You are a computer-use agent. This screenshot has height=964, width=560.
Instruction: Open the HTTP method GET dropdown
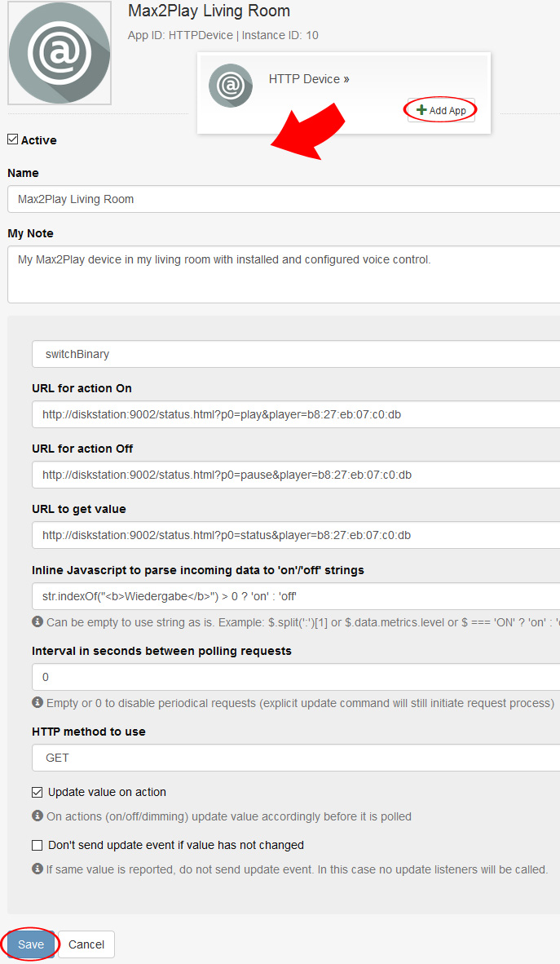click(296, 758)
